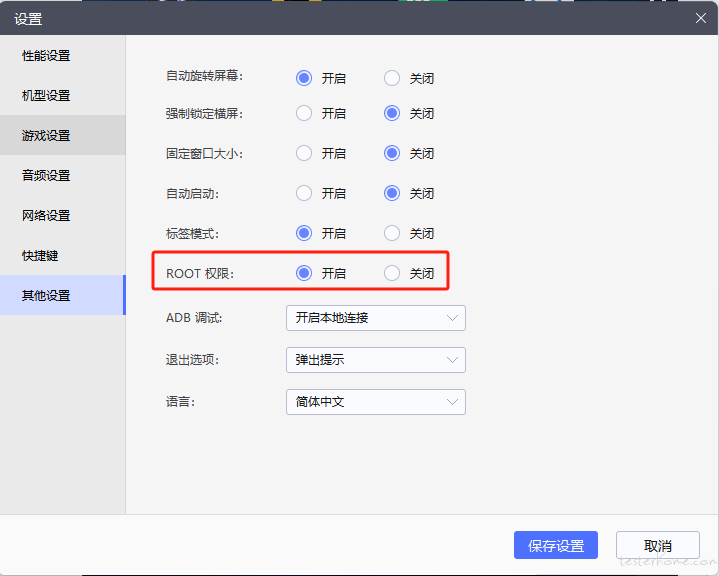Click the 自动旋转屏幕 label
Viewport: 719px width, 576px height.
(205, 76)
